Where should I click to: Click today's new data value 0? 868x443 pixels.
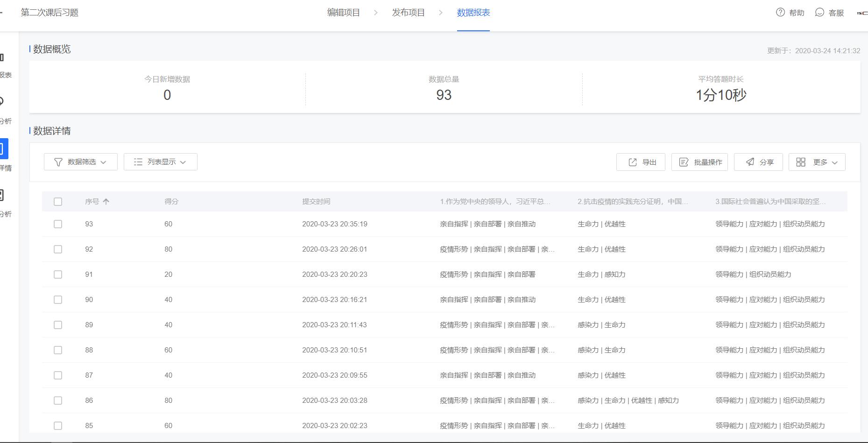[167, 95]
